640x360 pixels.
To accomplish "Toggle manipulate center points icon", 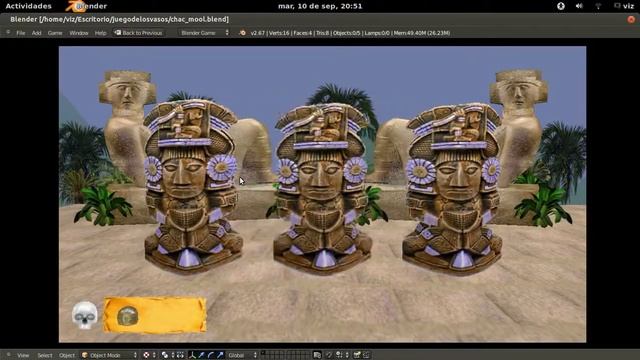I will point(180,355).
